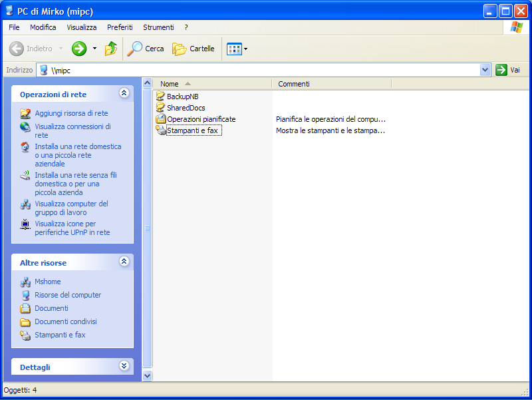Open Mshome under Altre risorse
The image size is (532, 400).
47,282
